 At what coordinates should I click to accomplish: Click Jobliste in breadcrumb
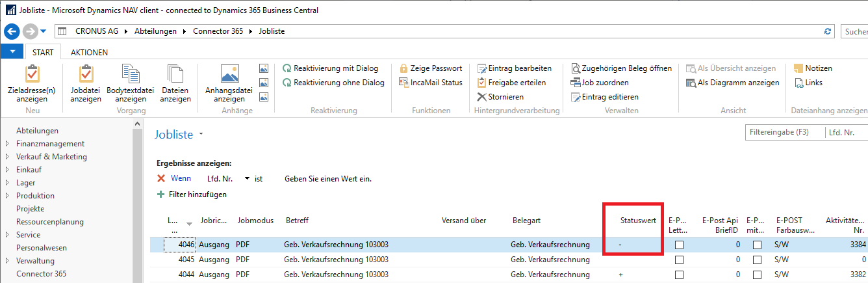[x=272, y=31]
